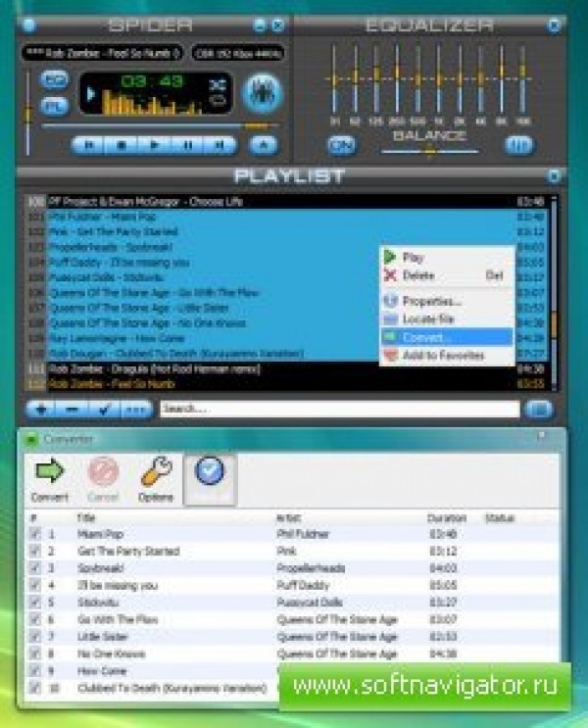
Task: Open the main menu button left of Spider title
Action: coord(28,25)
